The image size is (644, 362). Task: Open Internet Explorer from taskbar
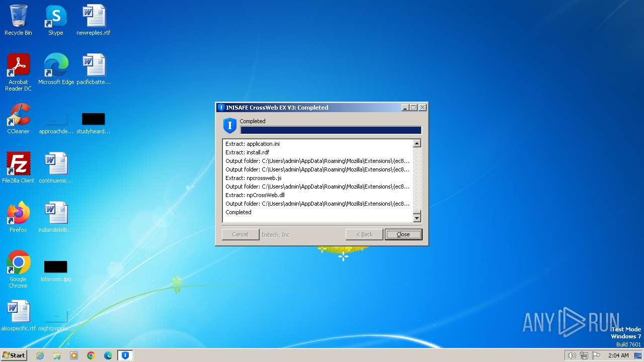click(40, 355)
